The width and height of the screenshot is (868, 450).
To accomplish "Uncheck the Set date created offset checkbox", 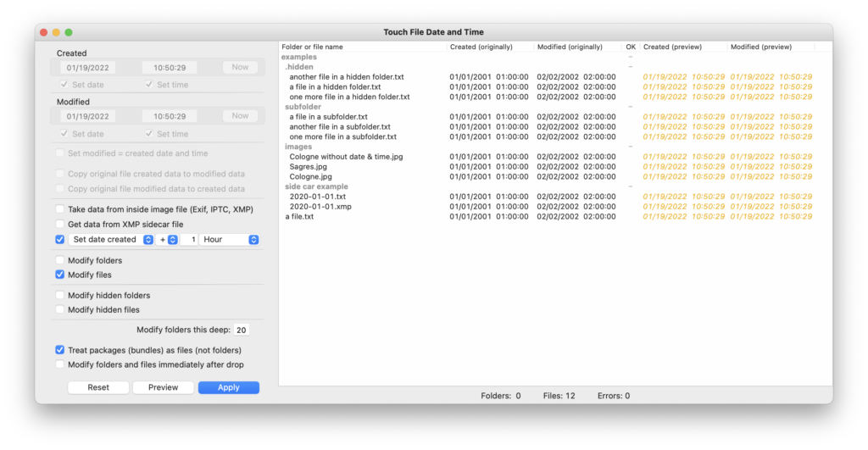I will tap(60, 240).
